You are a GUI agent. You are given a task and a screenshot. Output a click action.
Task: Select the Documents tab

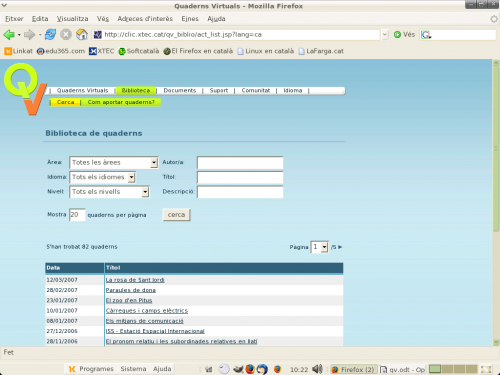tap(180, 90)
